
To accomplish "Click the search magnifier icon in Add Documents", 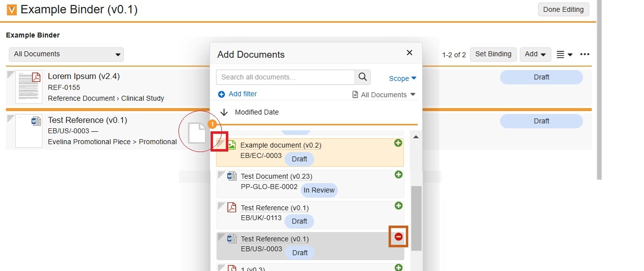I will pos(363,77).
